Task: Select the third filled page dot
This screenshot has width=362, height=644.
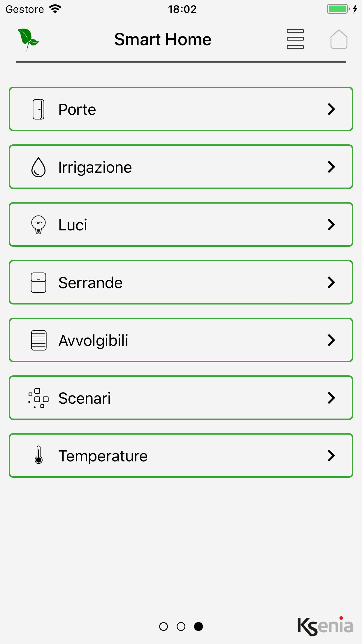Action: [x=198, y=626]
